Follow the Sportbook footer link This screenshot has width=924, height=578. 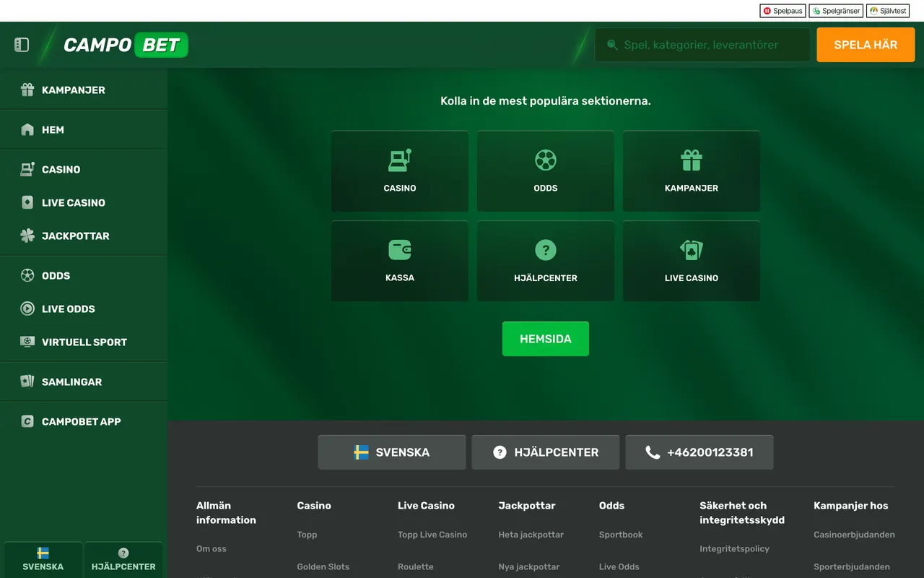pyautogui.click(x=621, y=535)
